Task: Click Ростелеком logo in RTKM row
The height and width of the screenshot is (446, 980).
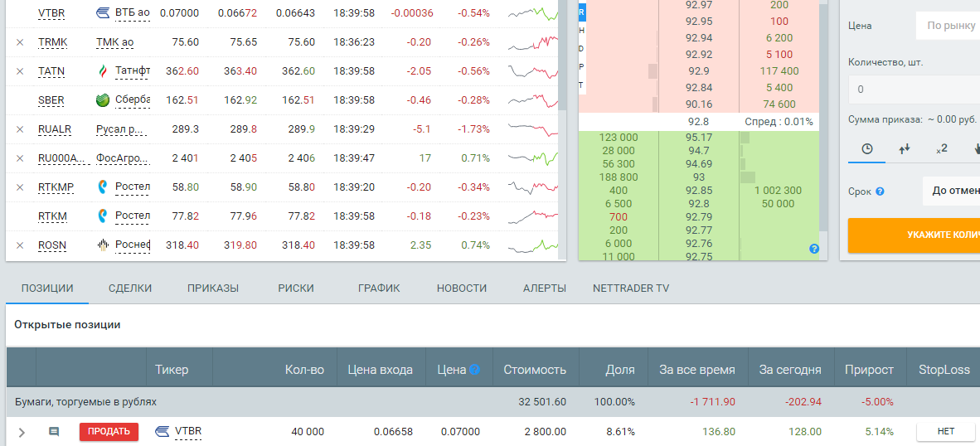Action: pyautogui.click(x=103, y=216)
